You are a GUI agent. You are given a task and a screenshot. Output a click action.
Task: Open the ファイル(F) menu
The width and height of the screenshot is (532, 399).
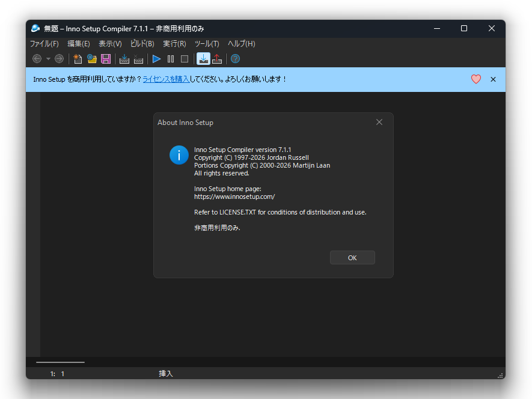[44, 44]
